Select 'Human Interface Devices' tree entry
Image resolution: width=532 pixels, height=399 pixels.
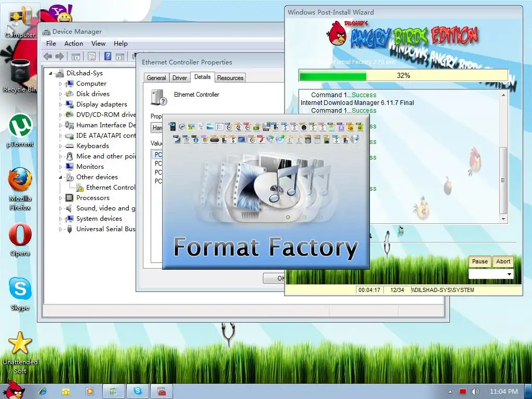tap(105, 125)
